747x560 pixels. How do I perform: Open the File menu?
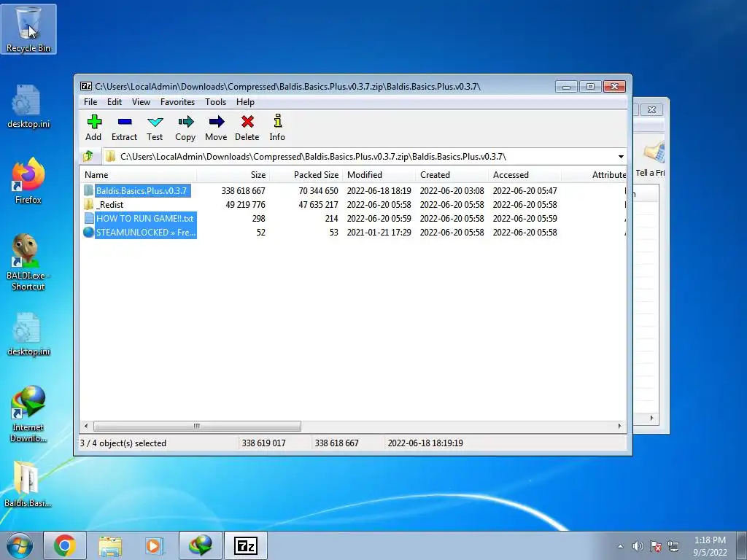tap(90, 102)
